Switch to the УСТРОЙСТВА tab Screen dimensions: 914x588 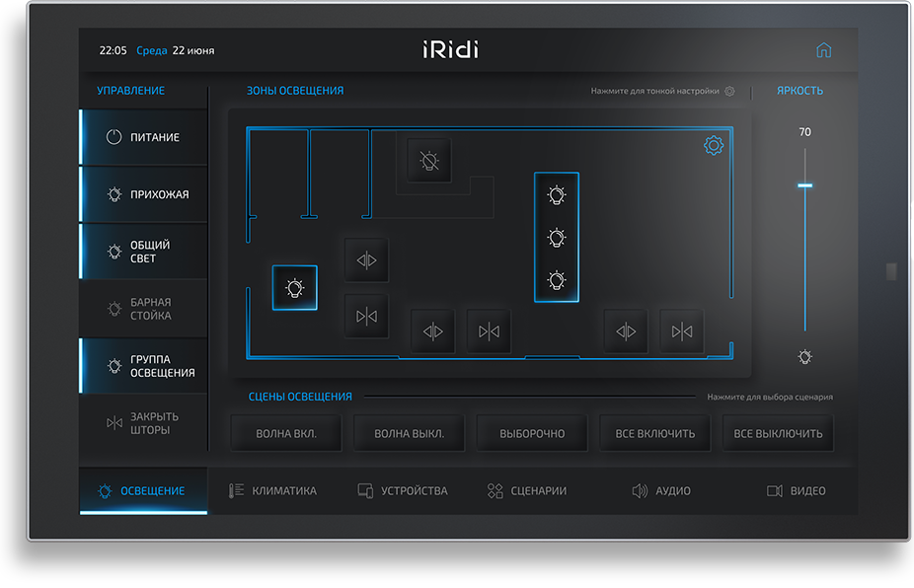pos(403,490)
